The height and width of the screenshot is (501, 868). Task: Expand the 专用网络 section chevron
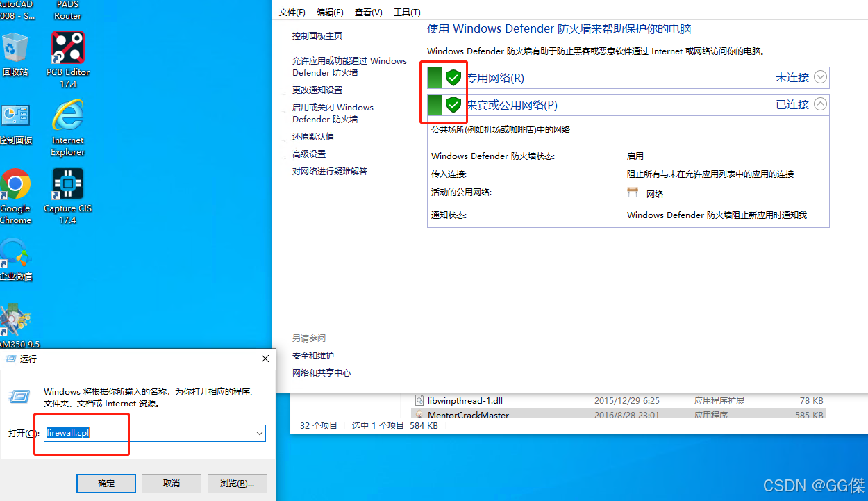(x=820, y=77)
